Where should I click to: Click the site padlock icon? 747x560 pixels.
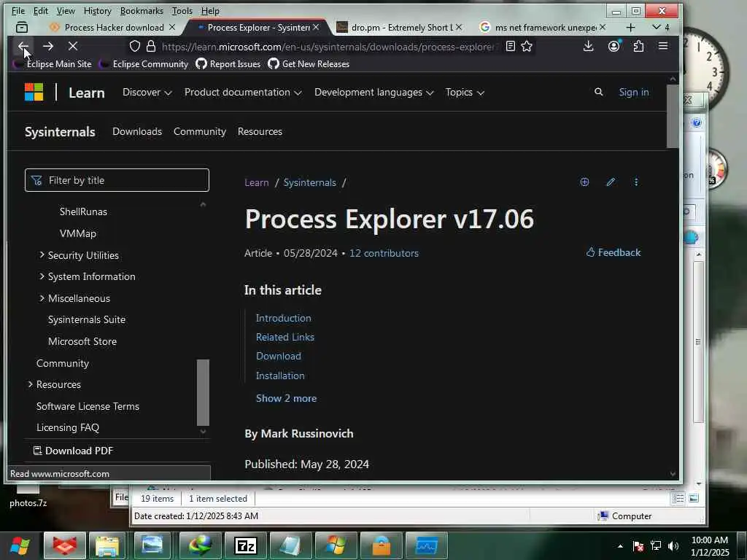(x=151, y=46)
